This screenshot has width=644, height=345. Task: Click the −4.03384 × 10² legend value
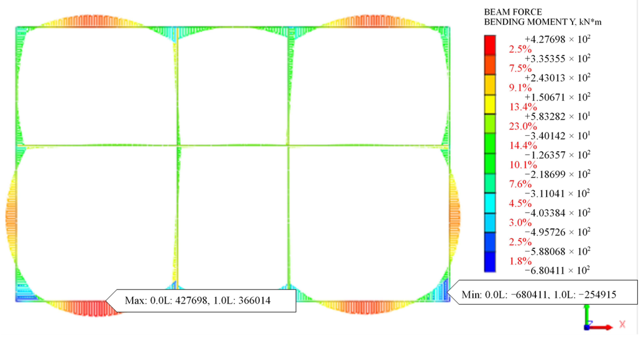click(557, 213)
